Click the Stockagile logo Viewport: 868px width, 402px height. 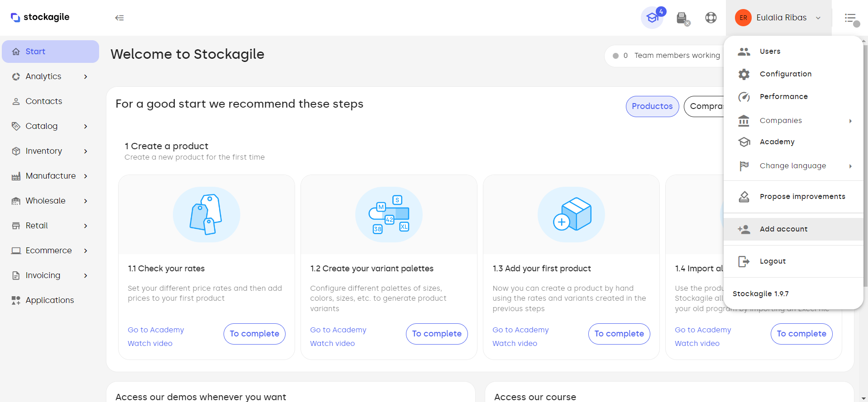pos(40,17)
